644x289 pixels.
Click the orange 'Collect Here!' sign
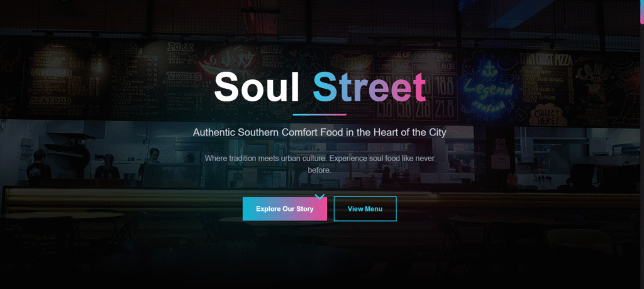[x=548, y=115]
